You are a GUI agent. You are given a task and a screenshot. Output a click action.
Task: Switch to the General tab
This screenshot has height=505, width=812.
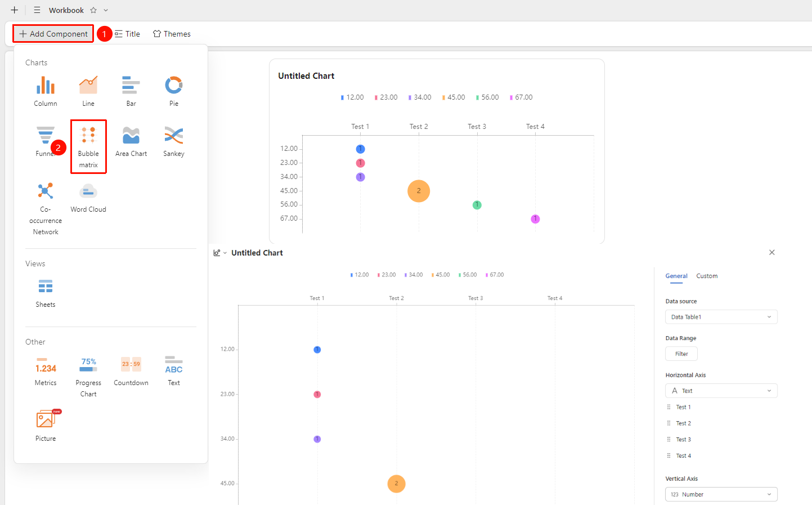tap(676, 276)
